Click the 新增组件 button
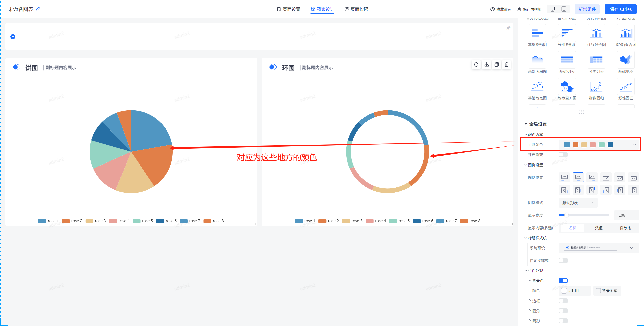The image size is (644, 326). (x=587, y=9)
